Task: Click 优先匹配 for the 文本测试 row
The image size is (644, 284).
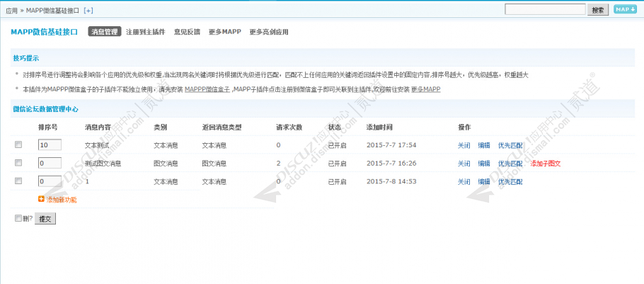Action: click(x=510, y=145)
